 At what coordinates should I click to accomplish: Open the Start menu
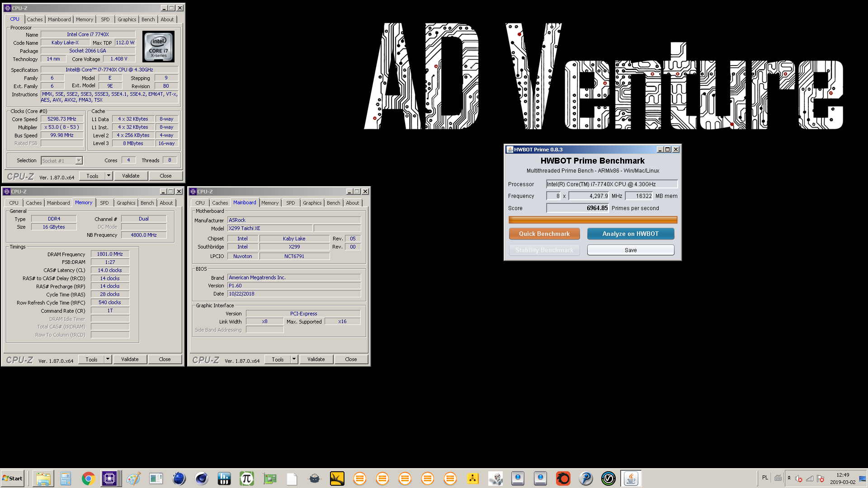point(13,479)
